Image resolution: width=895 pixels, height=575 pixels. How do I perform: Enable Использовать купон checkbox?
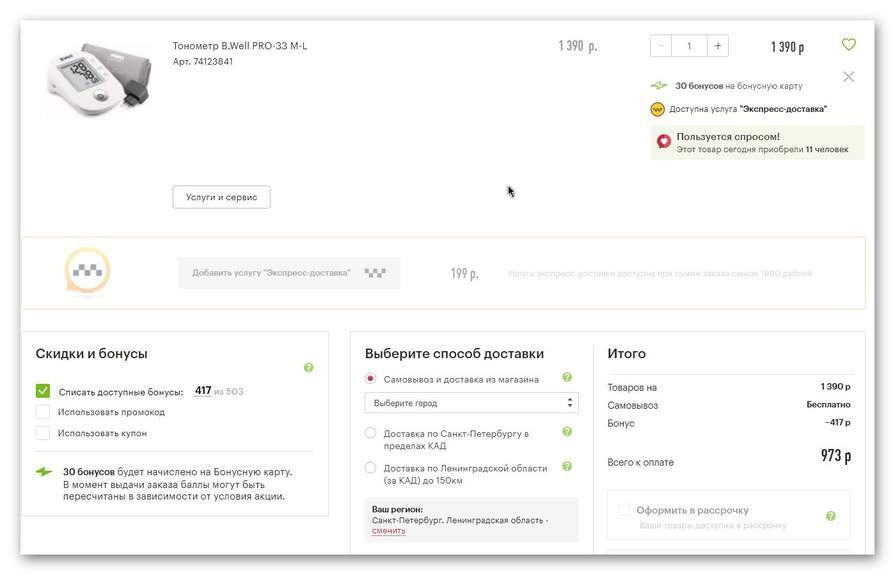43,433
